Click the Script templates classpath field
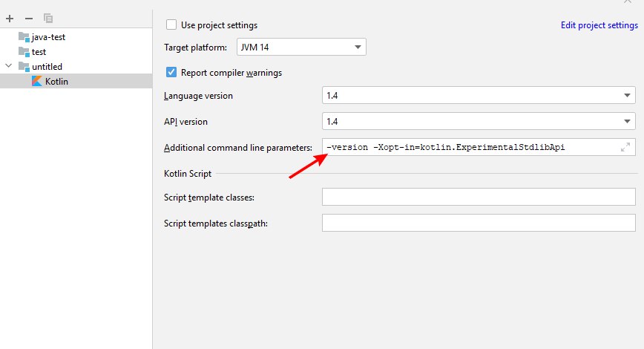Viewport: 644px width, 349px height. point(479,223)
